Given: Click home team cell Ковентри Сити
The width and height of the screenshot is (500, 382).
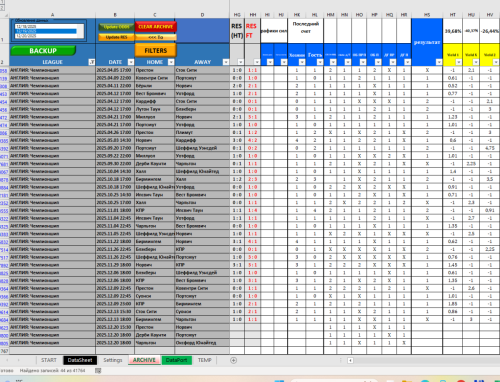Looking at the screenshot, I should pos(155,78).
